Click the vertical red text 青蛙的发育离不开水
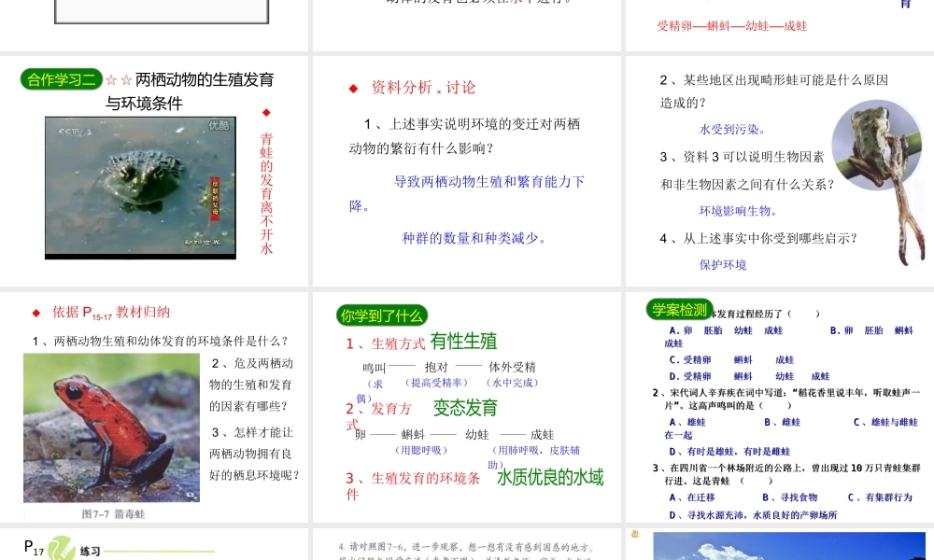 tap(266, 194)
